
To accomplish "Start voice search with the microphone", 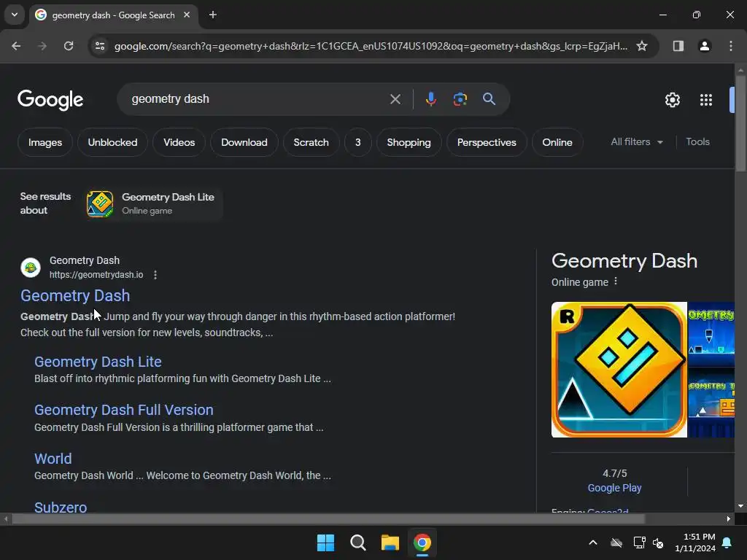I will [430, 99].
